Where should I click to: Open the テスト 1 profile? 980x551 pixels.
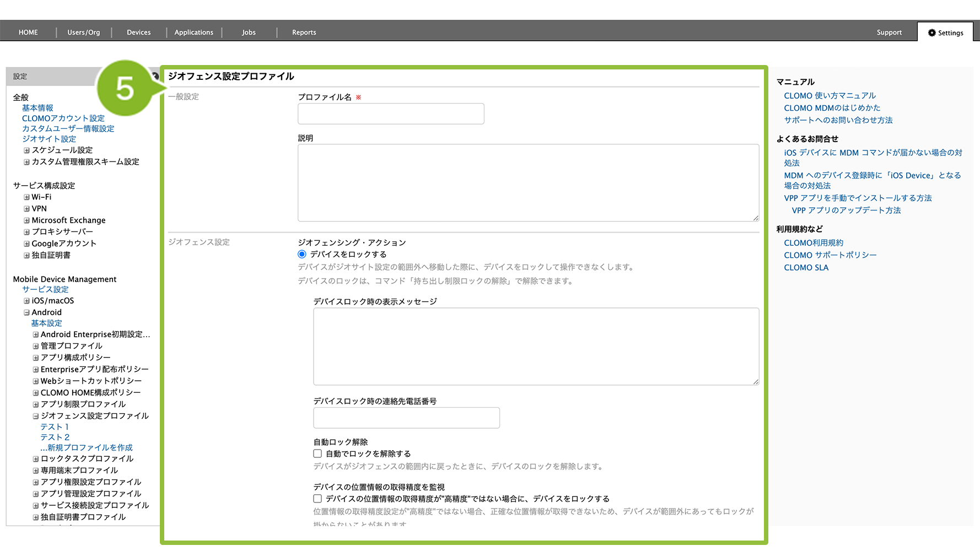(x=55, y=426)
